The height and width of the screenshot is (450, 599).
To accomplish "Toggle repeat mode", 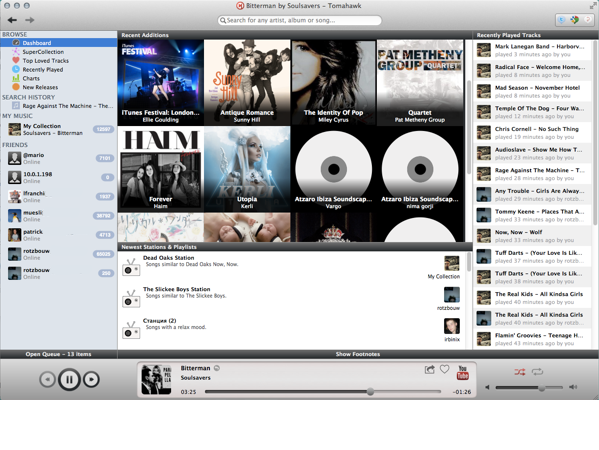I will pos(537,372).
